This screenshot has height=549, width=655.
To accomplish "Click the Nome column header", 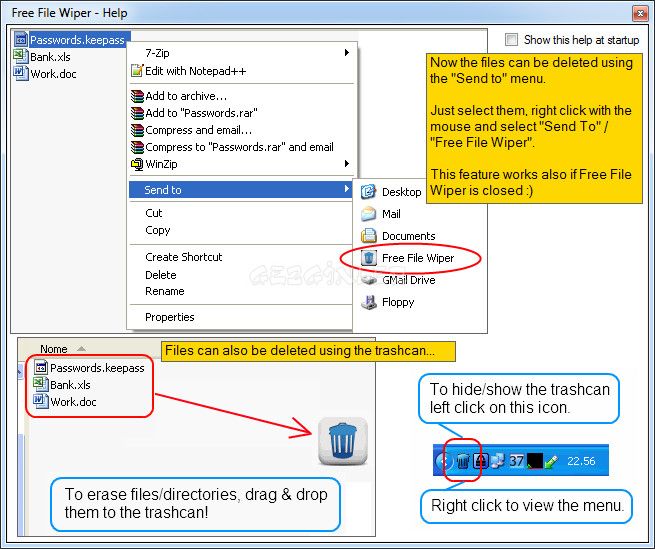I will tap(54, 349).
